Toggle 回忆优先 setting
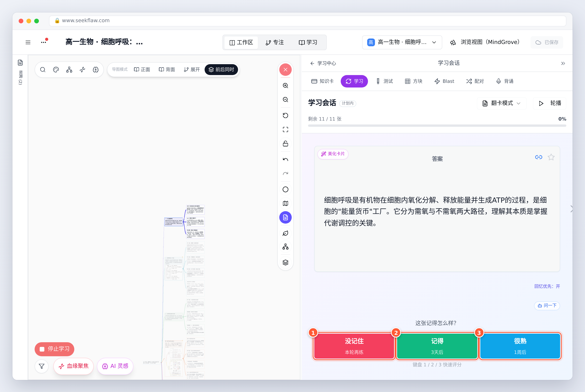This screenshot has height=392, width=585. [547, 286]
